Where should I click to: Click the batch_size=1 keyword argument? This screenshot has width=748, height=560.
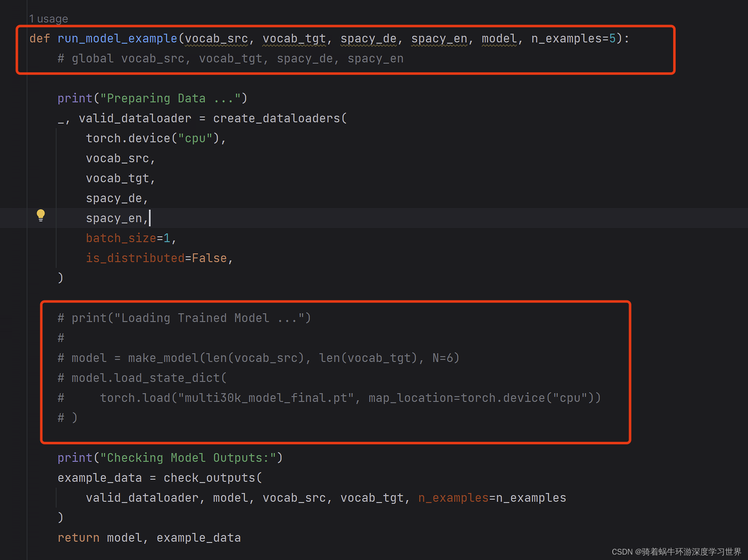tap(128, 238)
